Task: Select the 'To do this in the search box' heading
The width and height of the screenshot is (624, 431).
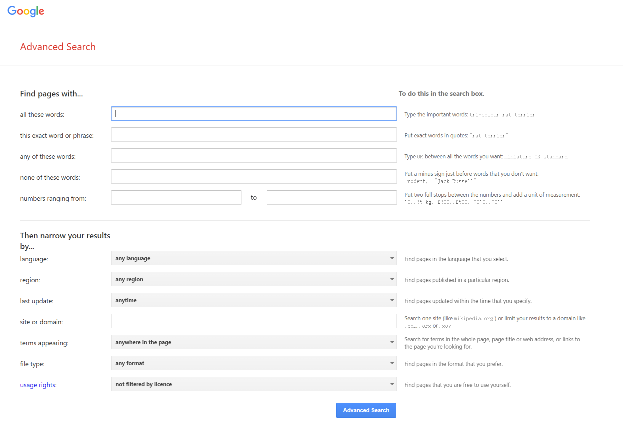Action: [441, 94]
